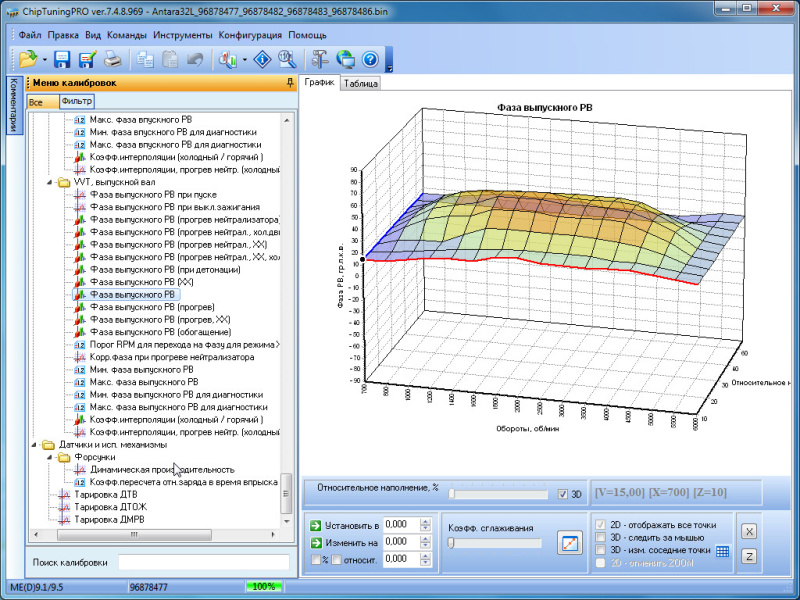
Task: Expand the 'Форсунки' folder
Action: coord(48,457)
